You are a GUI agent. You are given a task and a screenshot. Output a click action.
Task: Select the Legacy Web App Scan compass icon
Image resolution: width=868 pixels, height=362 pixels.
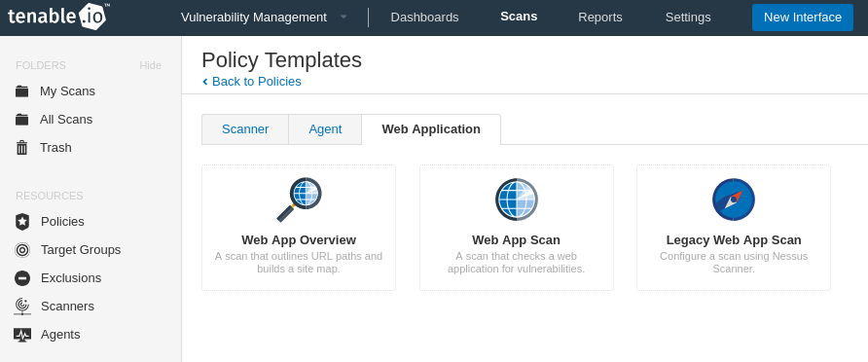(x=734, y=199)
